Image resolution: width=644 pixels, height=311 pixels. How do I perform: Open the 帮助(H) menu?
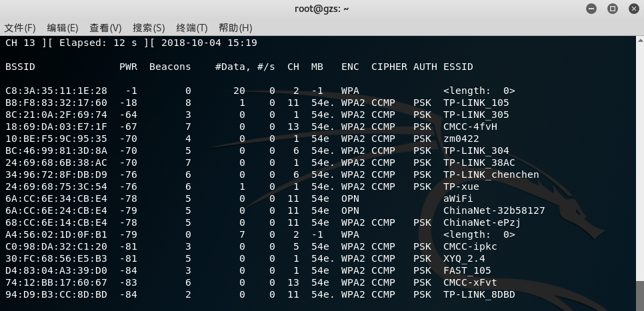pos(235,28)
